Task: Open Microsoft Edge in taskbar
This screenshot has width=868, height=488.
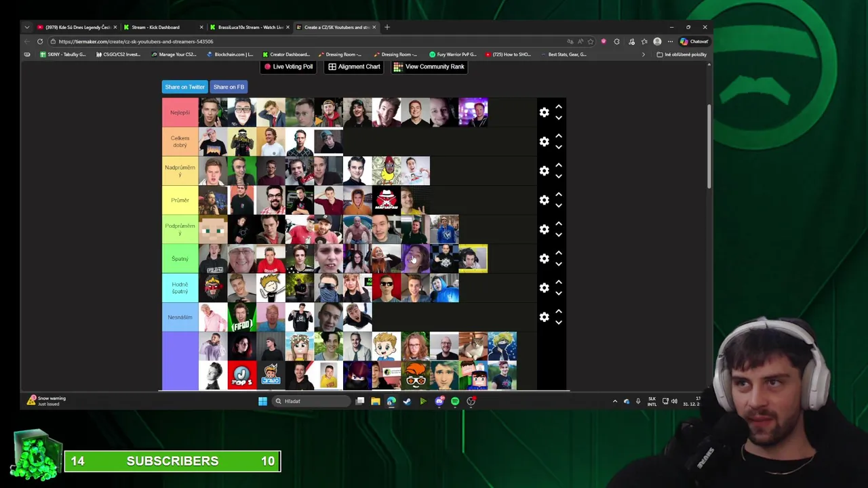Action: pos(391,401)
